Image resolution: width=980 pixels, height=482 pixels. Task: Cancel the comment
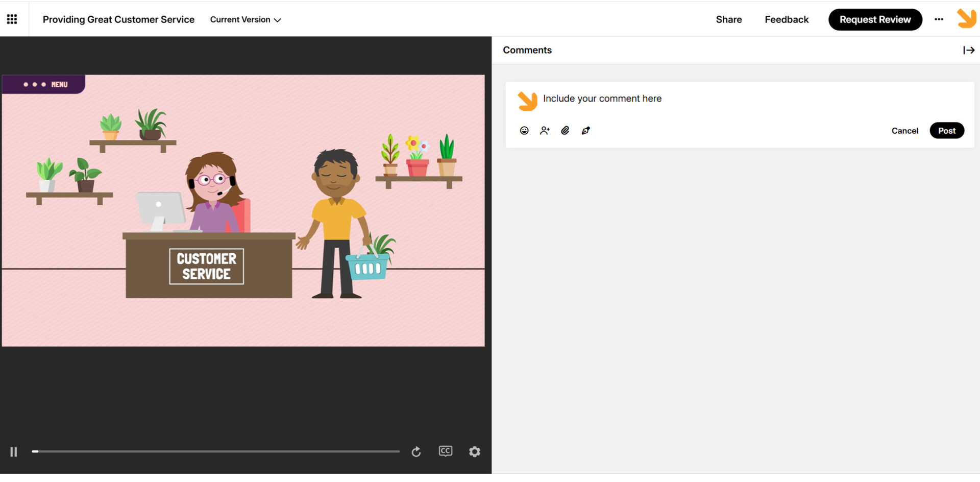point(904,131)
